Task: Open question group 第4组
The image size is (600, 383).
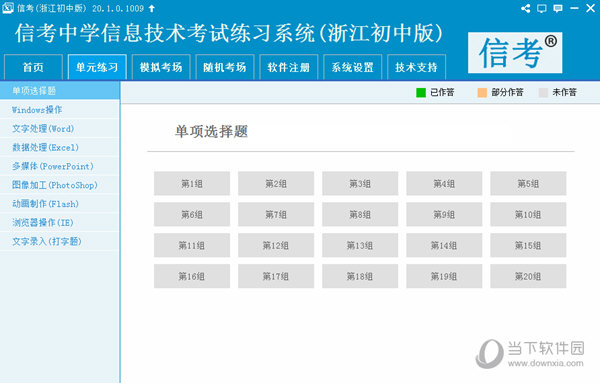Action: tap(444, 184)
